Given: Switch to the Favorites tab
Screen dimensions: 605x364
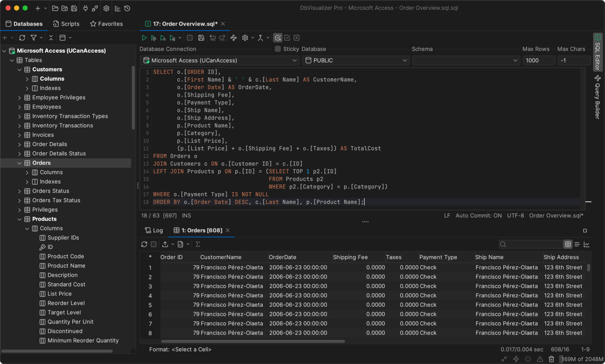Looking at the screenshot, I should pyautogui.click(x=106, y=24).
